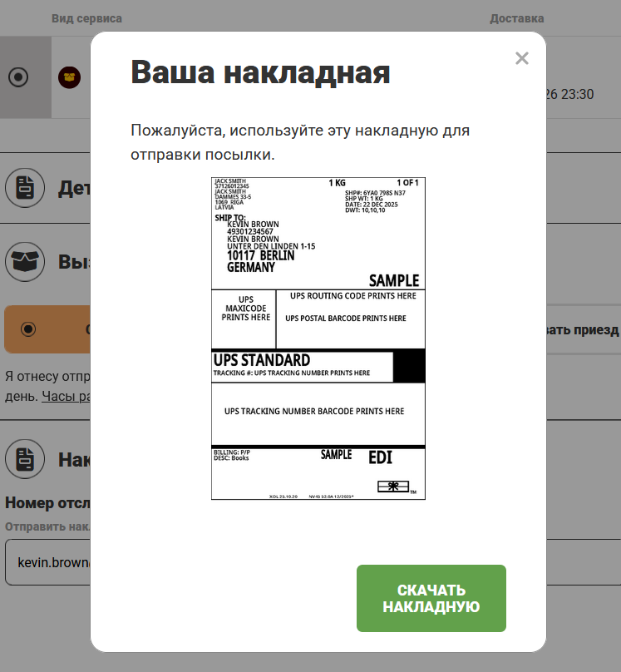Click the document icon beside Дет… section
This screenshot has width=621, height=672.
(x=25, y=188)
